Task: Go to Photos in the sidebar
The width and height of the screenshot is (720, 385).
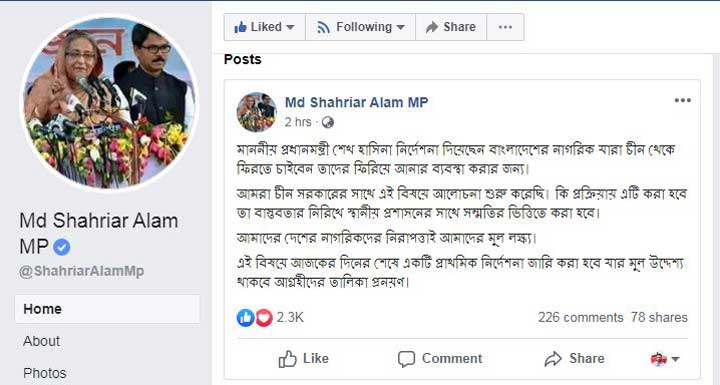Action: pos(45,373)
